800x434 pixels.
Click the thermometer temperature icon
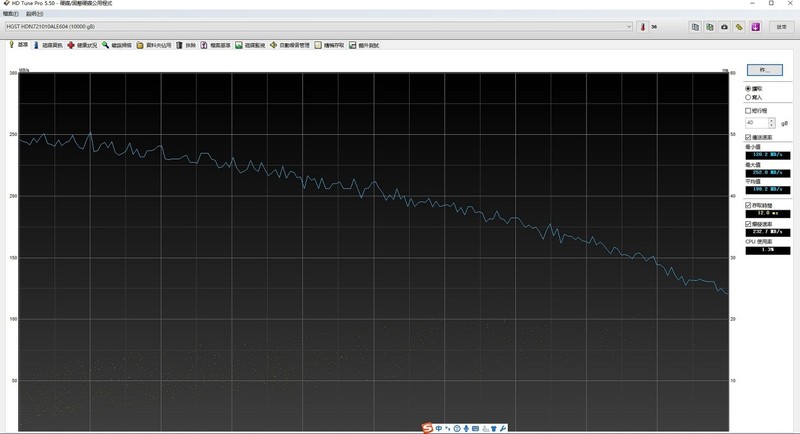click(643, 27)
